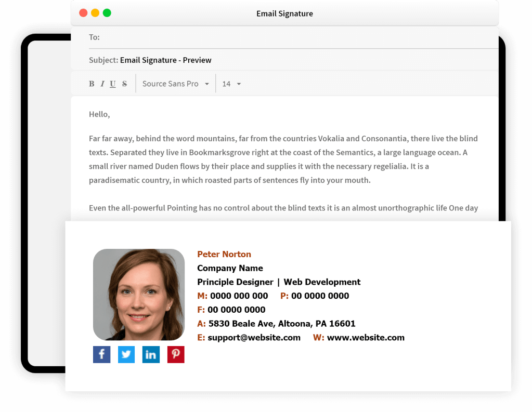Click the Hello, greeting in email body
This screenshot has height=412, width=532.
(x=99, y=114)
